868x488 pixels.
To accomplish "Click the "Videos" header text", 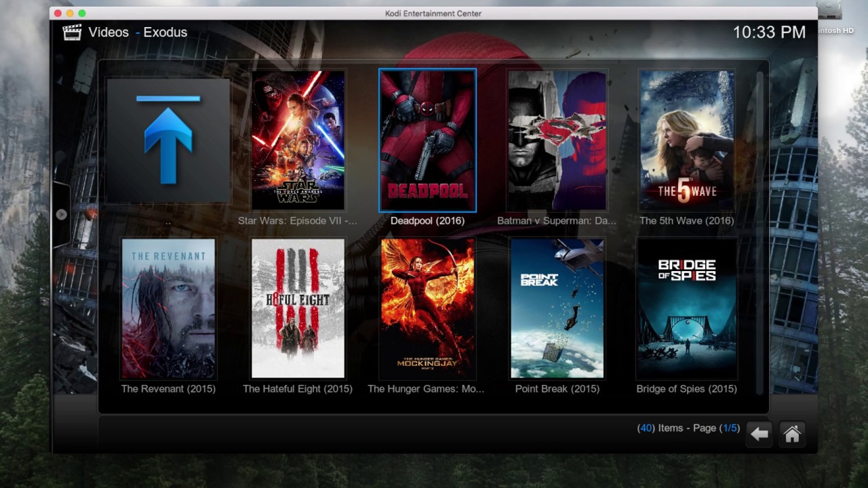I will click(x=108, y=32).
